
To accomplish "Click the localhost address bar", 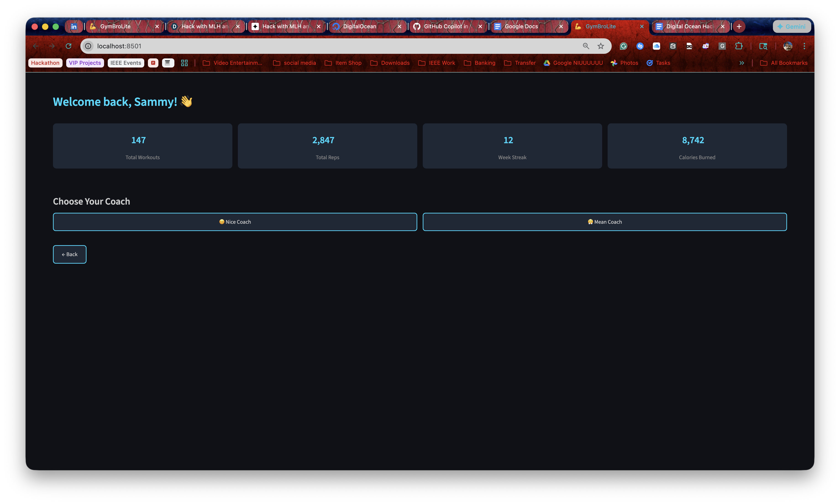I will coord(306,46).
